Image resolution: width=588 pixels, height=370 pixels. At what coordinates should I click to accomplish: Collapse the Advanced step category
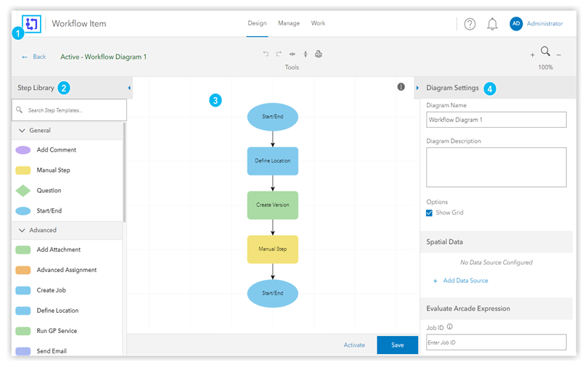[x=22, y=230]
